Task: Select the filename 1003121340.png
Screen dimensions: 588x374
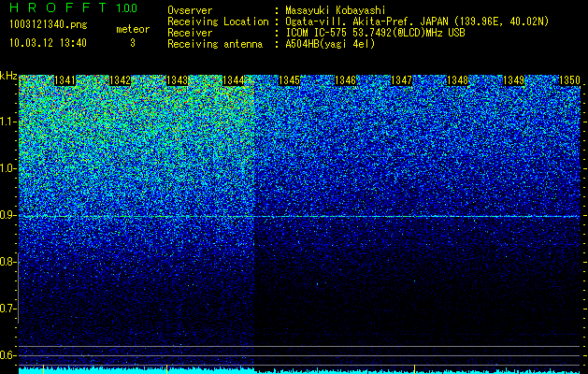Action: coord(48,24)
